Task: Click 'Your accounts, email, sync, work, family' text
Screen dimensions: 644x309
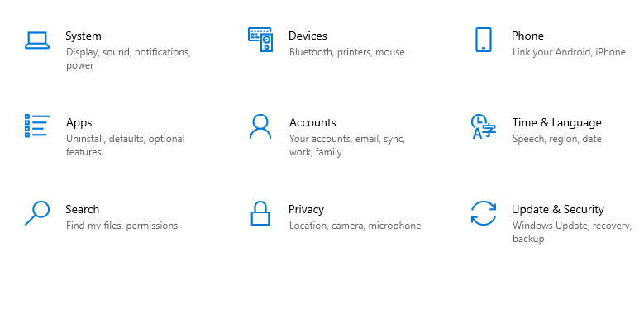Action: coord(347,145)
